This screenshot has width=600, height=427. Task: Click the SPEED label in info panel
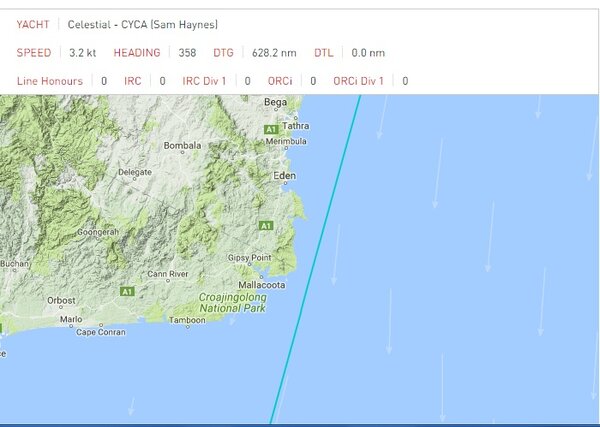34,52
